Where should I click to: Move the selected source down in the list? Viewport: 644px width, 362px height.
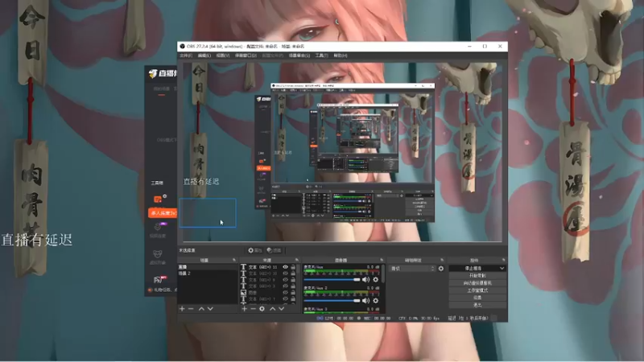coord(281,309)
